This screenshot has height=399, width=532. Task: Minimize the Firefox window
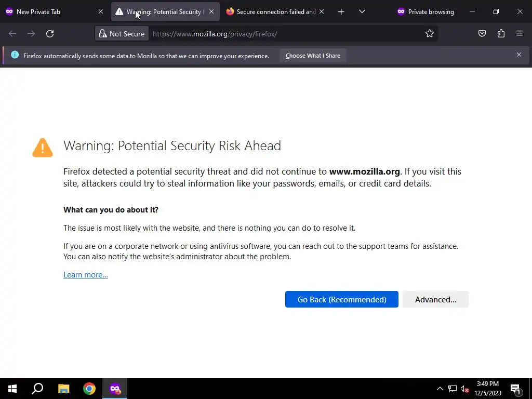pyautogui.click(x=472, y=11)
